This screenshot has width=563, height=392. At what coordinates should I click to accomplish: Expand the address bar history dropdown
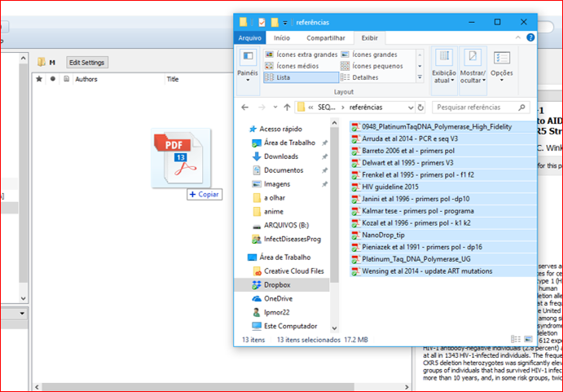point(411,108)
